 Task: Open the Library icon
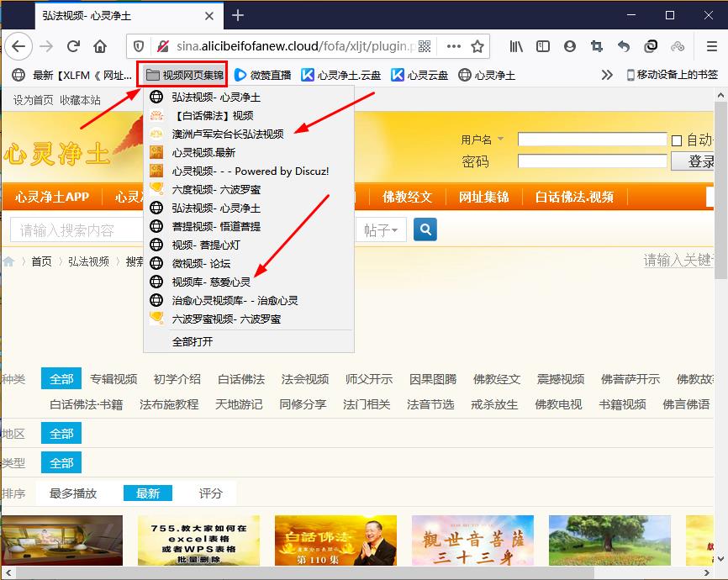(516, 46)
